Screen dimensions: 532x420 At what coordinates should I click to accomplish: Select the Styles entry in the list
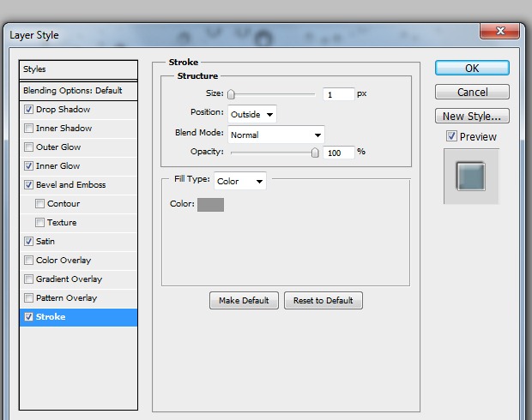pos(78,69)
